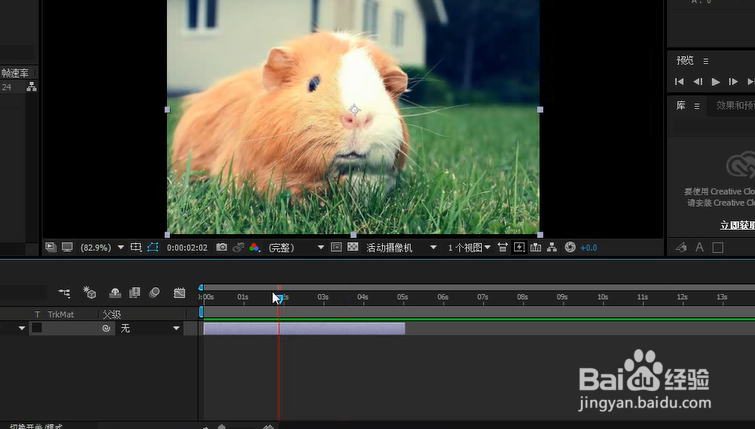Image resolution: width=755 pixels, height=429 pixels.
Task: Click the Timeline icon in viewer bar
Action: (x=535, y=247)
